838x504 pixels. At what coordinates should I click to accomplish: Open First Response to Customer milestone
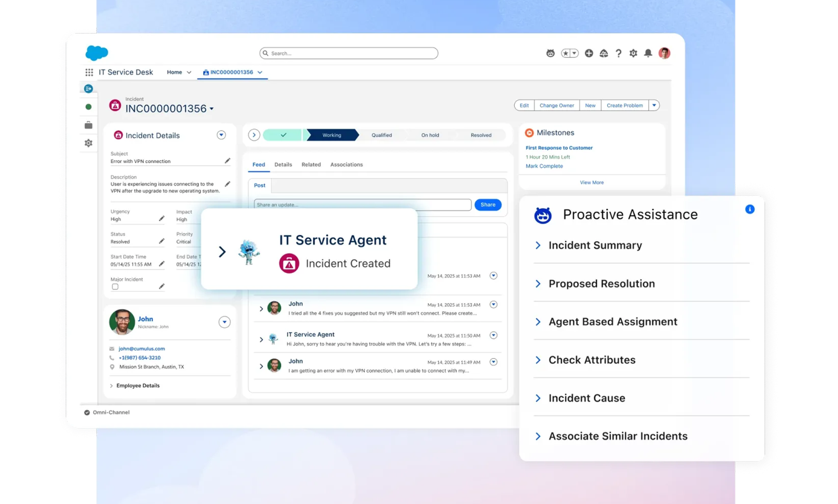[559, 148]
